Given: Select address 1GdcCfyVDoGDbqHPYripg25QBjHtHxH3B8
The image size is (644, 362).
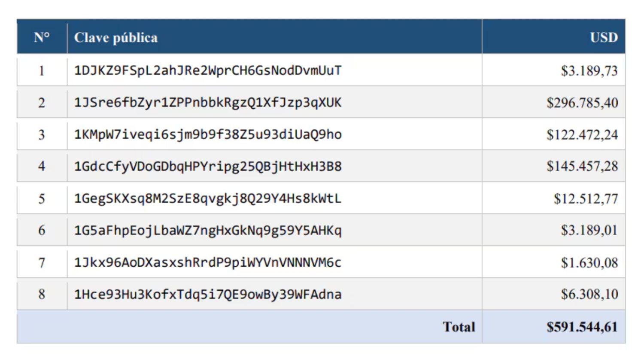Looking at the screenshot, I should coord(208,166).
